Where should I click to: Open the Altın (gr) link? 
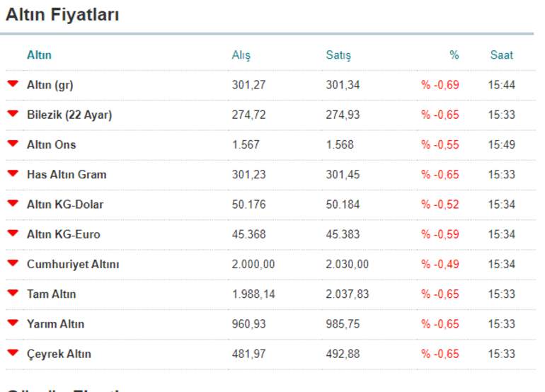click(50, 85)
